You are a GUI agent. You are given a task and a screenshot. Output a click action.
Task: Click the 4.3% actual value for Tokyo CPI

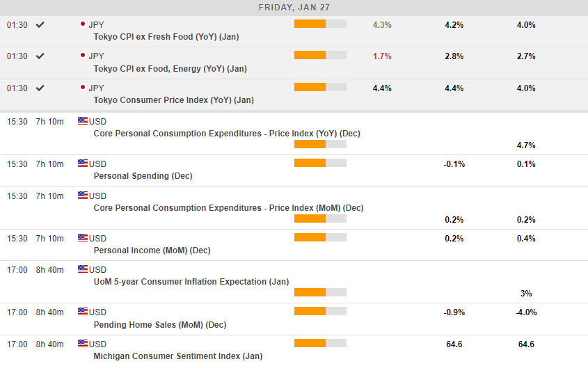(382, 24)
